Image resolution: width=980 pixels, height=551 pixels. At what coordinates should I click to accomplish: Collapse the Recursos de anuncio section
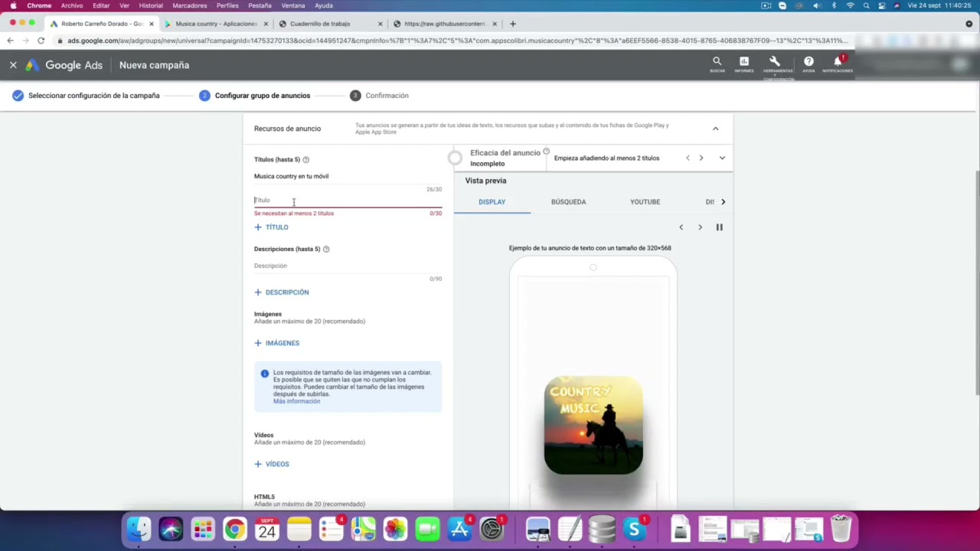coord(715,129)
